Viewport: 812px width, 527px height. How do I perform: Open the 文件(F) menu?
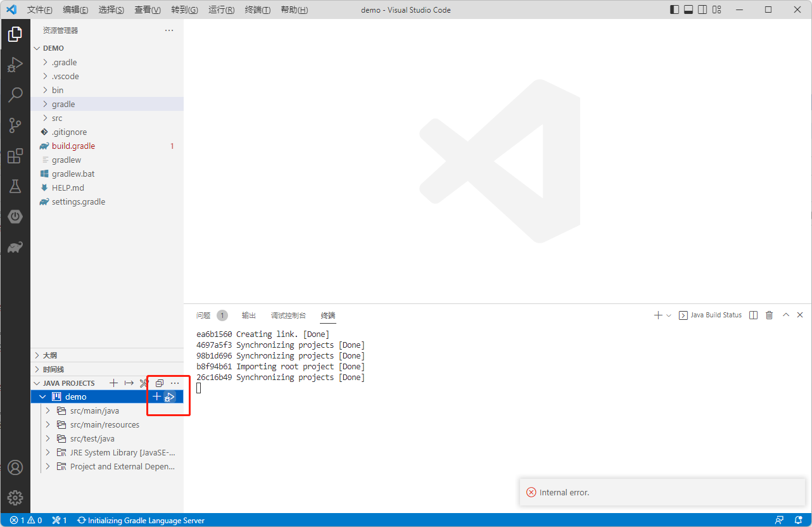pos(40,10)
